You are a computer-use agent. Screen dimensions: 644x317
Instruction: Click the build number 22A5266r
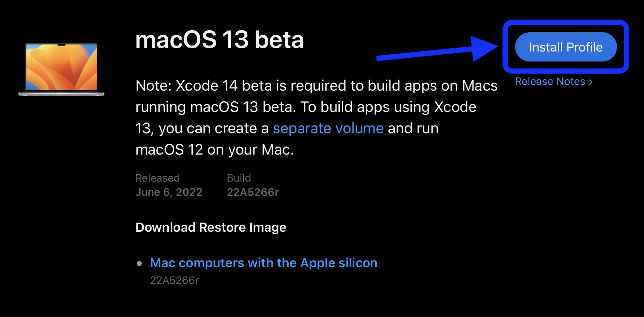(x=253, y=192)
